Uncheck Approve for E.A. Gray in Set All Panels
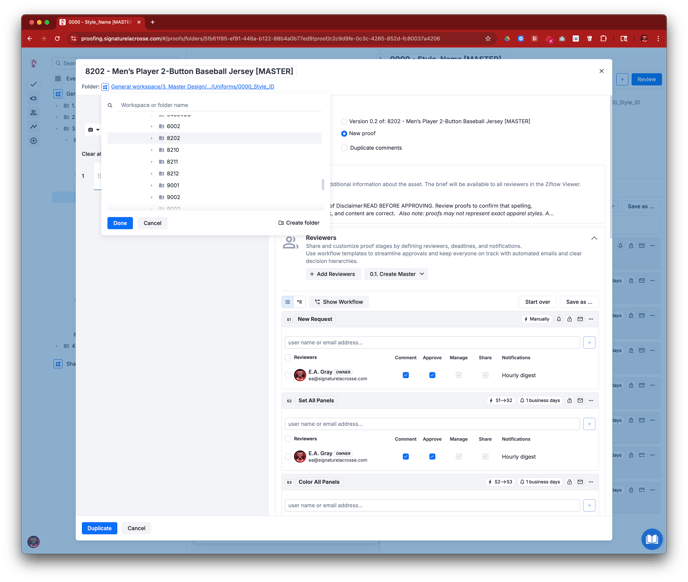 [432, 456]
